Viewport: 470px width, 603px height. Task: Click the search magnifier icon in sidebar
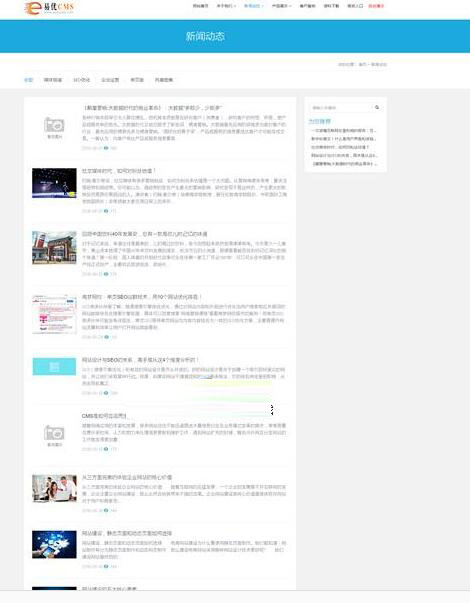(377, 107)
